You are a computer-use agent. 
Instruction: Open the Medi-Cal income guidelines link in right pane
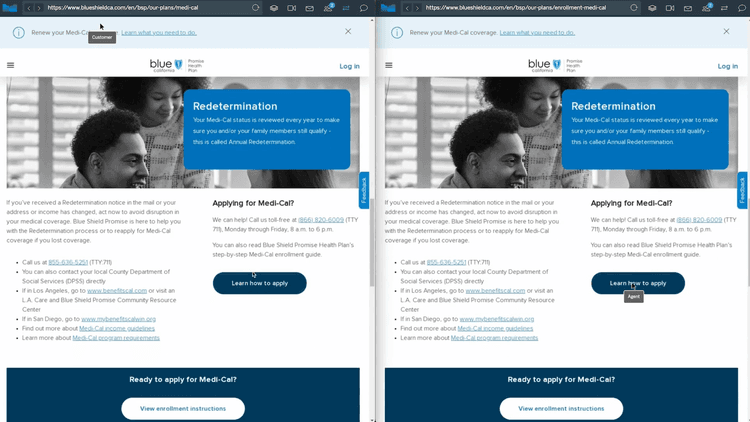pyautogui.click(x=495, y=328)
